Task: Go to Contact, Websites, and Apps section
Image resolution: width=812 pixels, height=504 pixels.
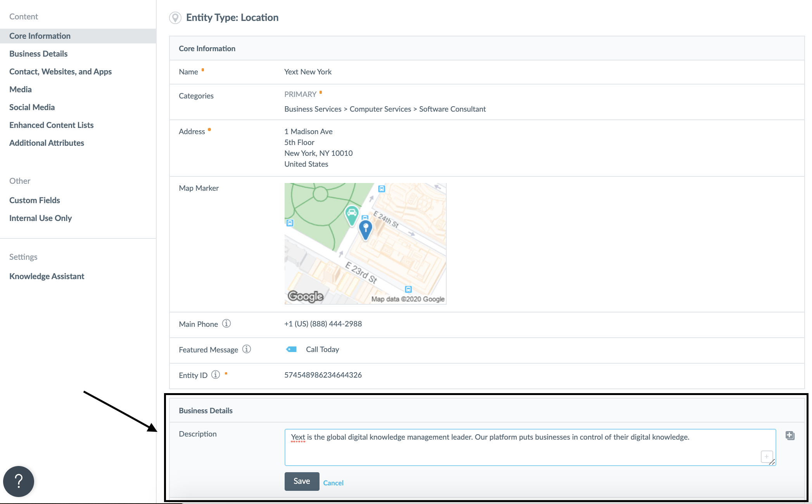Action: point(60,71)
